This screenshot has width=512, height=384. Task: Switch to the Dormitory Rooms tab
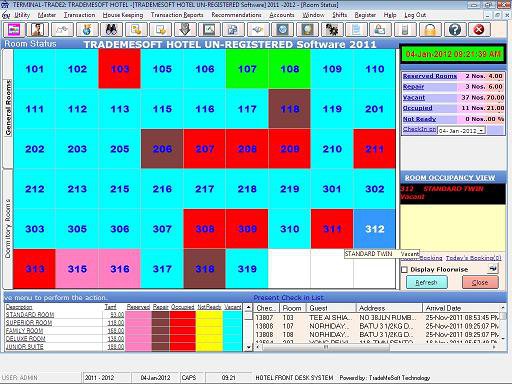tap(8, 229)
